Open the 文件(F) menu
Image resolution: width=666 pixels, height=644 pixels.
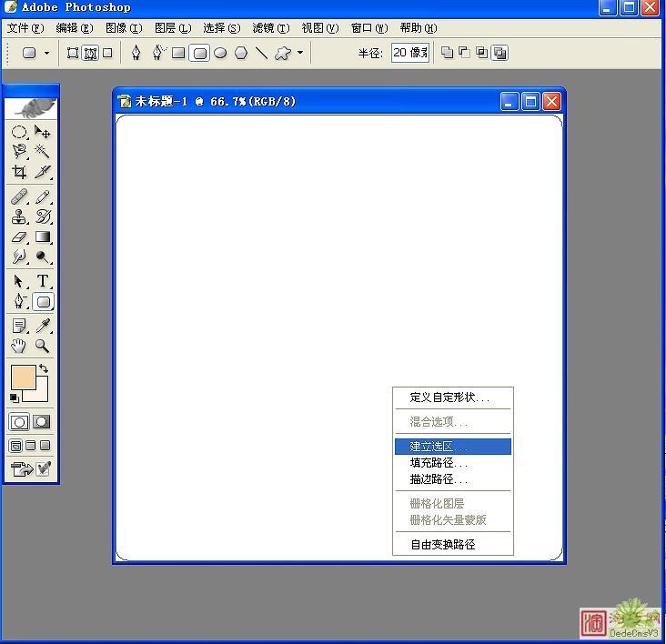25,28
